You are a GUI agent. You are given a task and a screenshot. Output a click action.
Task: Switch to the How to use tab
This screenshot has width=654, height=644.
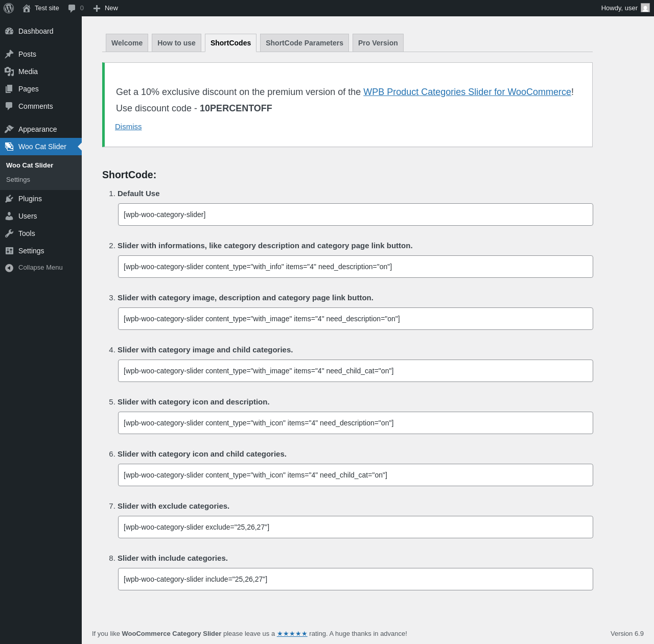(x=176, y=43)
